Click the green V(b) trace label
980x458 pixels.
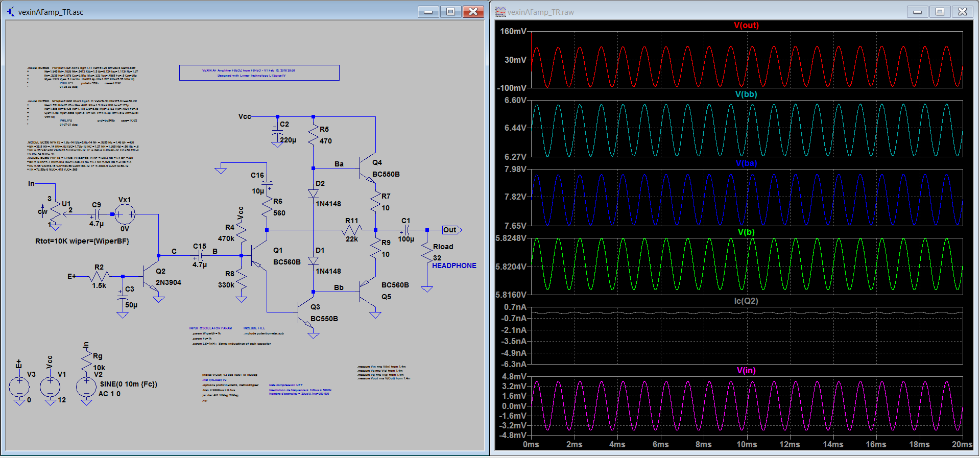point(746,232)
